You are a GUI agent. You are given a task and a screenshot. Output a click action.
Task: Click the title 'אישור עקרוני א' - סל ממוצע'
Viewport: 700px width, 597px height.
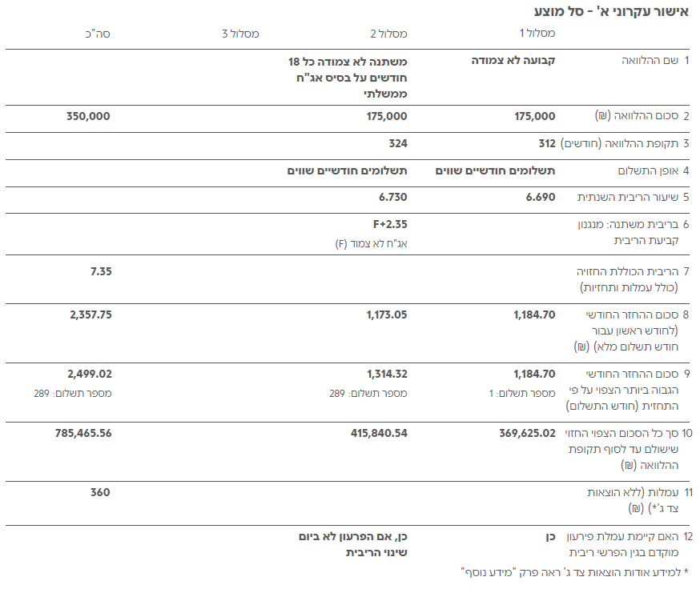click(x=610, y=13)
